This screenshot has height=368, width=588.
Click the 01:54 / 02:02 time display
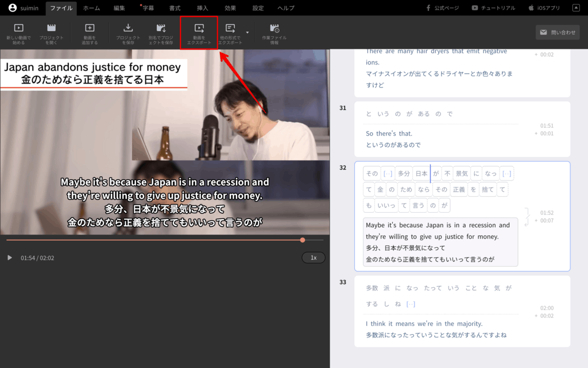click(x=37, y=258)
